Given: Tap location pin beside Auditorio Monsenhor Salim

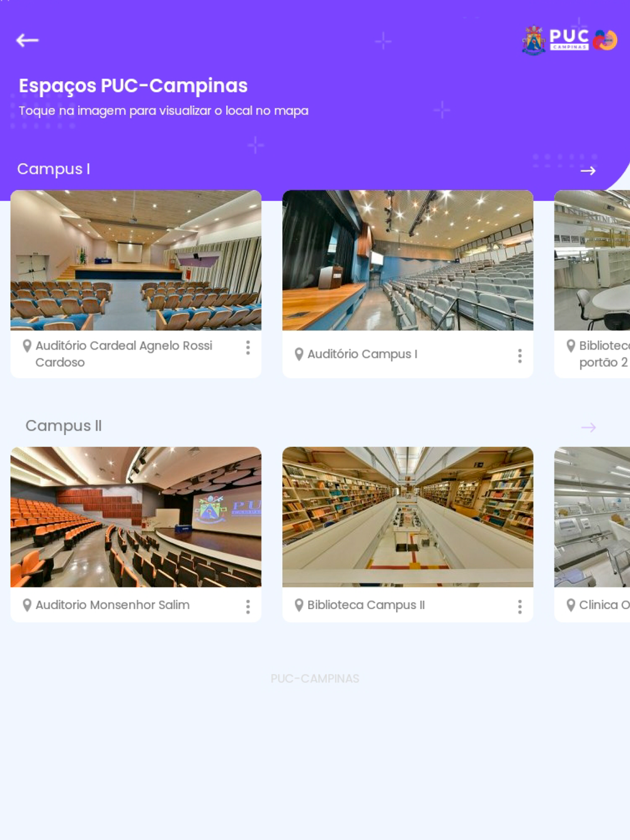Looking at the screenshot, I should pyautogui.click(x=27, y=605).
